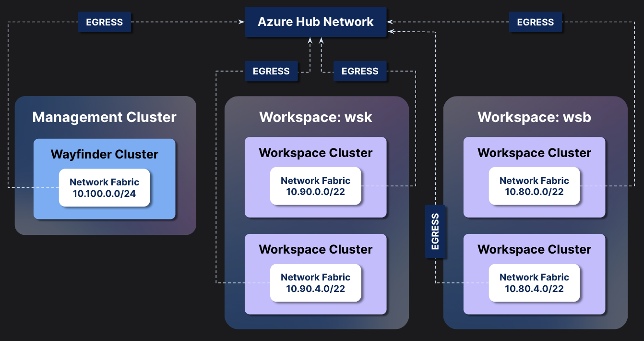Select the Management Cluster title
The width and height of the screenshot is (644, 341).
105,117
